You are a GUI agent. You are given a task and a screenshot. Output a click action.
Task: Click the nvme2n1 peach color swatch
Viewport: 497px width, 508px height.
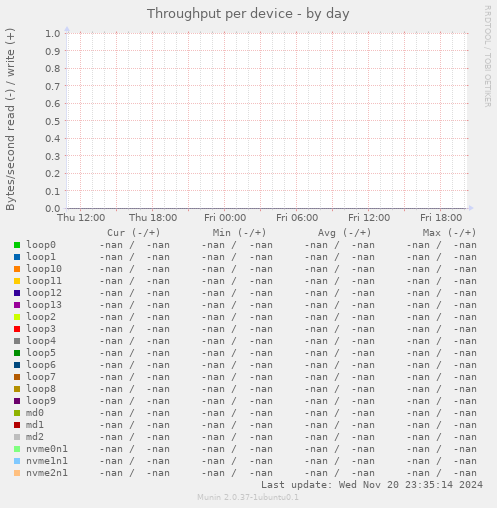pos(17,473)
